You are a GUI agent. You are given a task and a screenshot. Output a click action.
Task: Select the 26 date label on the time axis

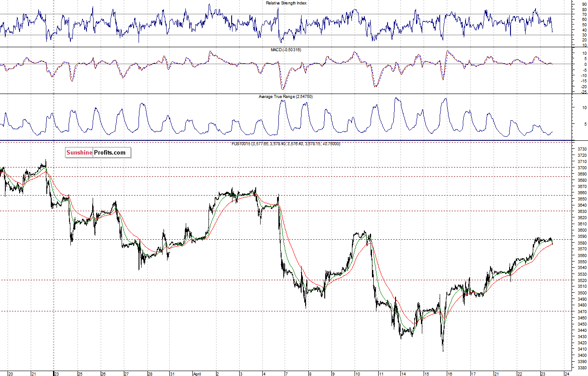(103, 374)
